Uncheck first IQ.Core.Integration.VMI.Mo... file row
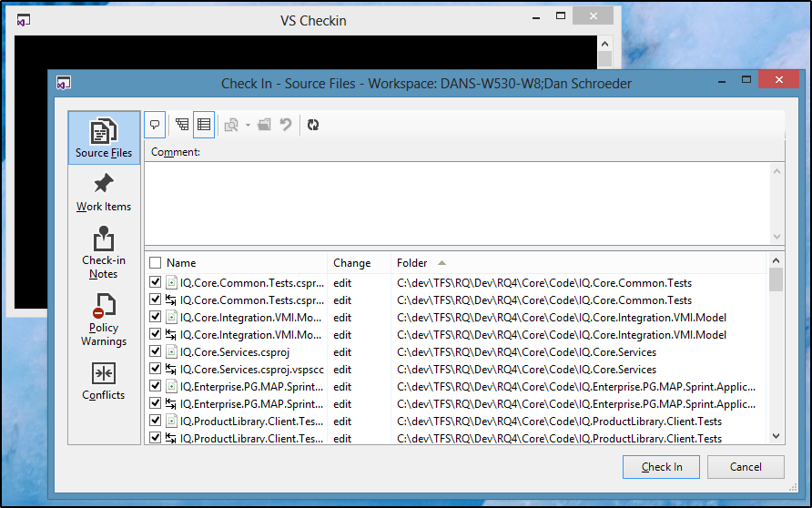The width and height of the screenshot is (812, 508). coord(156,317)
